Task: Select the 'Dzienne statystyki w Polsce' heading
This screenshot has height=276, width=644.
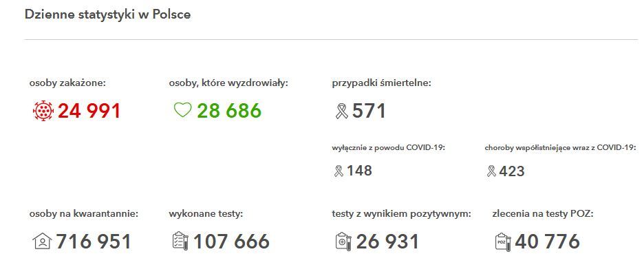Action: 107,14
